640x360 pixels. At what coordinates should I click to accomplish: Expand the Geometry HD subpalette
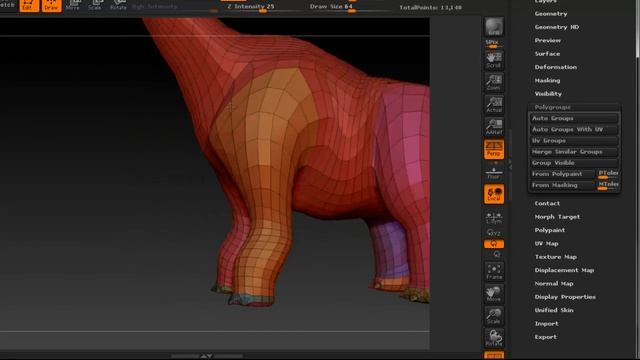[557, 27]
